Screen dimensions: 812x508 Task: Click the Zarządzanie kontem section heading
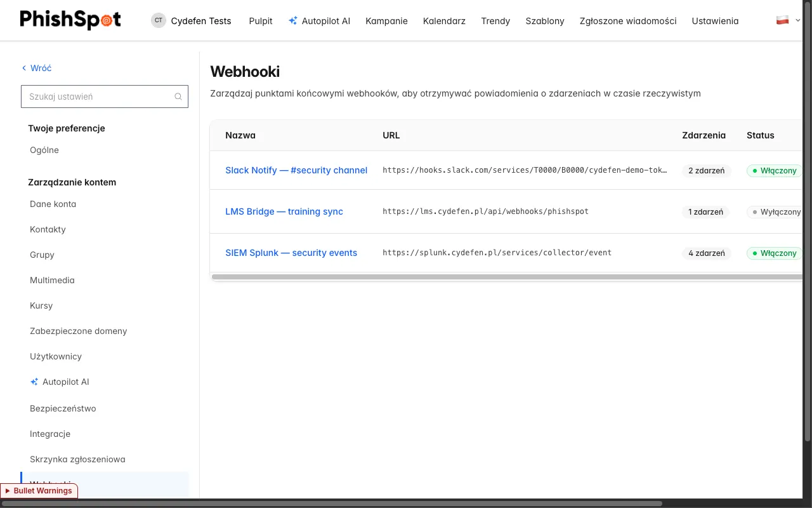coord(72,182)
